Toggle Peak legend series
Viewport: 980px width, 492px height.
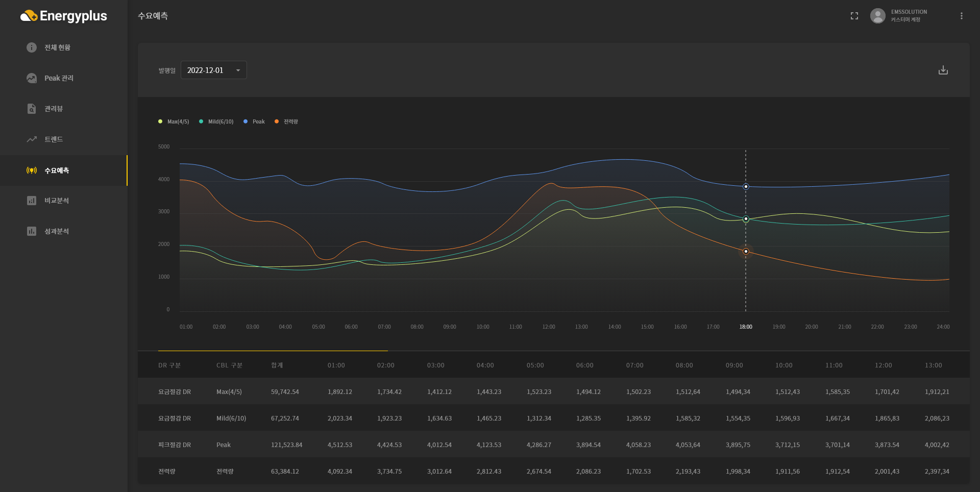coord(254,121)
